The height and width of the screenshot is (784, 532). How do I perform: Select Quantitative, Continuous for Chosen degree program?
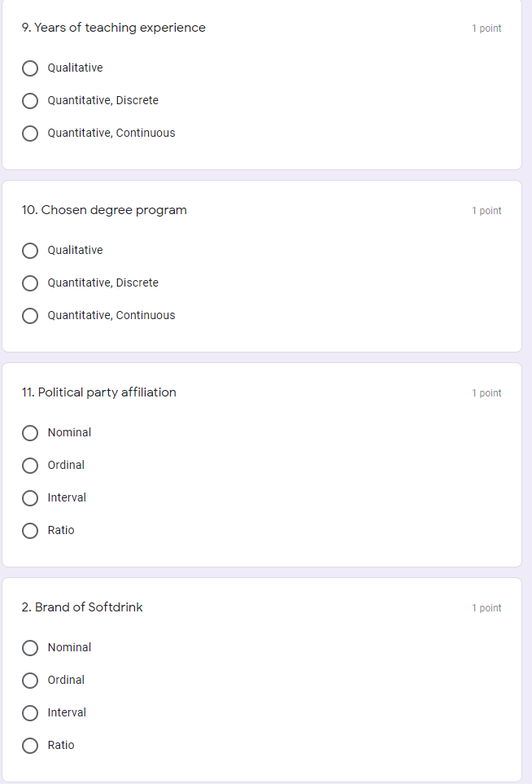click(x=30, y=315)
